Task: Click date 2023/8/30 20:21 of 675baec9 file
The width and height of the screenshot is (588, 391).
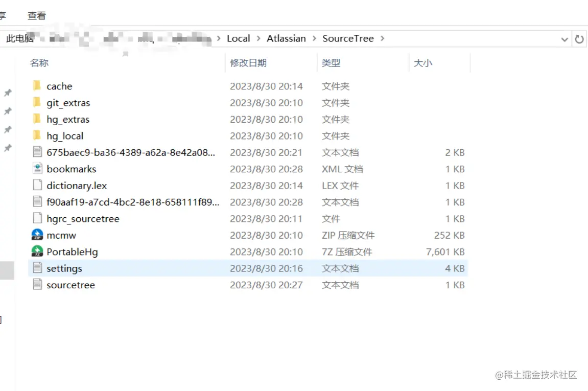Action: pos(266,152)
